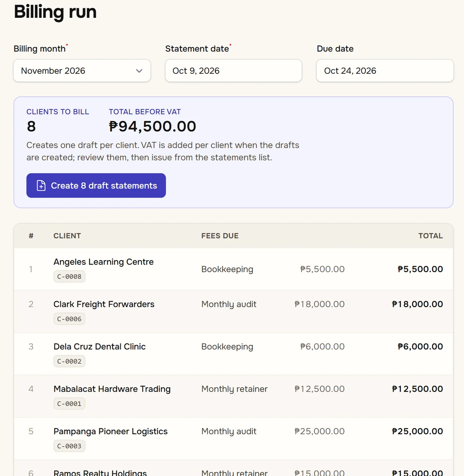Click the Due date label
The height and width of the screenshot is (476, 464).
(x=335, y=49)
